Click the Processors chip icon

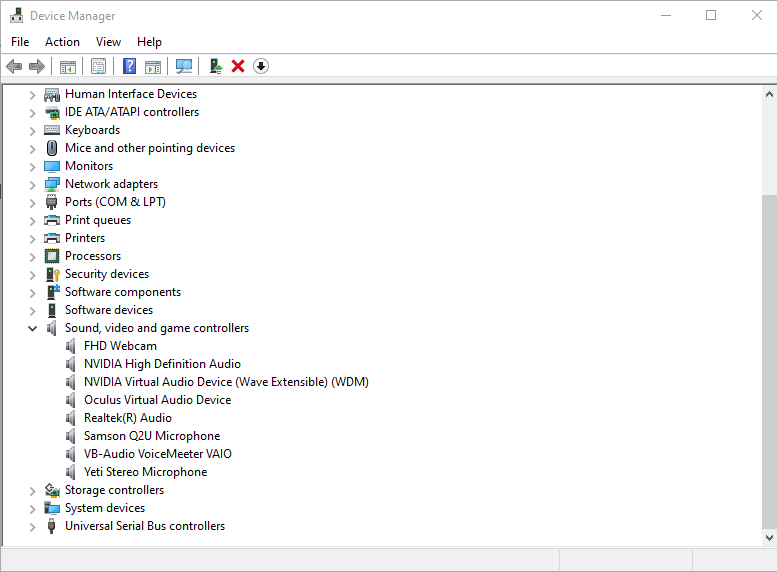coord(52,256)
